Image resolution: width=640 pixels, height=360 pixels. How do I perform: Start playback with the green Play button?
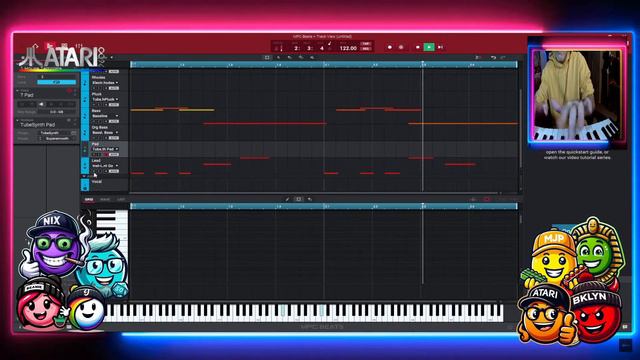pos(429,47)
